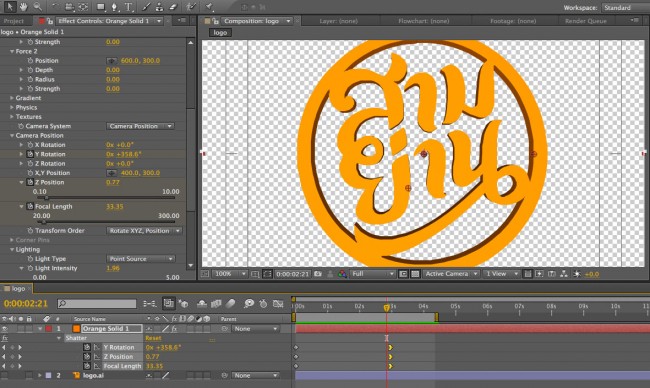This screenshot has height=388, width=650.
Task: Open the Camera System dropdown
Action: (140, 126)
